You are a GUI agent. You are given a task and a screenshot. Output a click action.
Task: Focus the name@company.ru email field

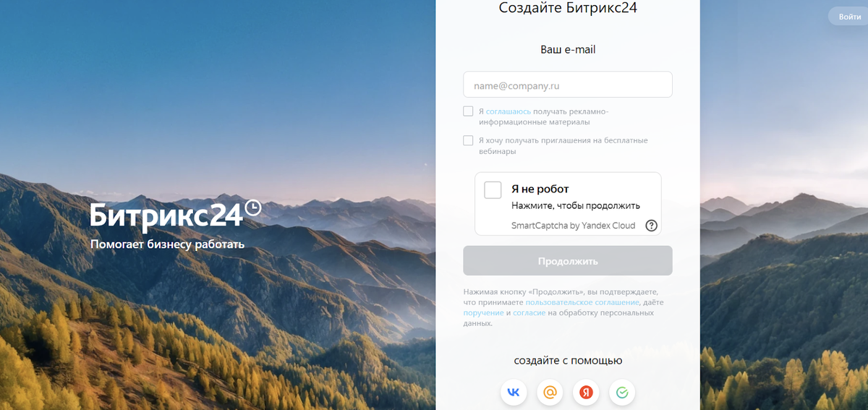coord(568,85)
